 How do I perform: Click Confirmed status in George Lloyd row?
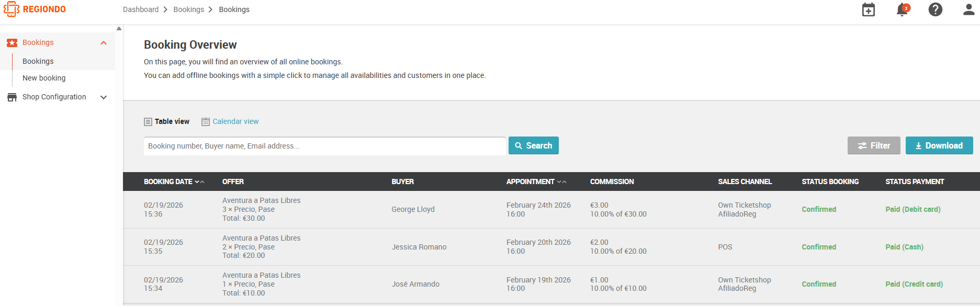[x=819, y=209]
